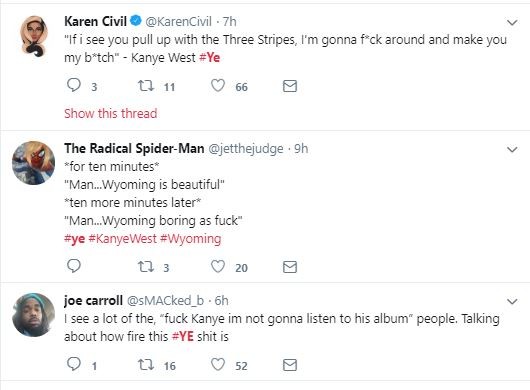Open the dropdown caret on joe carroll's tweet
Image resolution: width=530 pixels, height=390 pixels.
click(512, 301)
